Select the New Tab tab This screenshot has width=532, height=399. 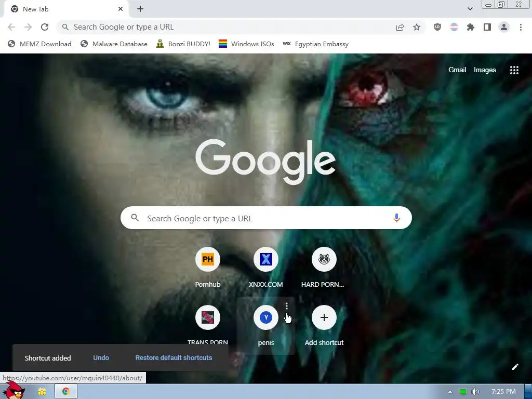click(66, 9)
